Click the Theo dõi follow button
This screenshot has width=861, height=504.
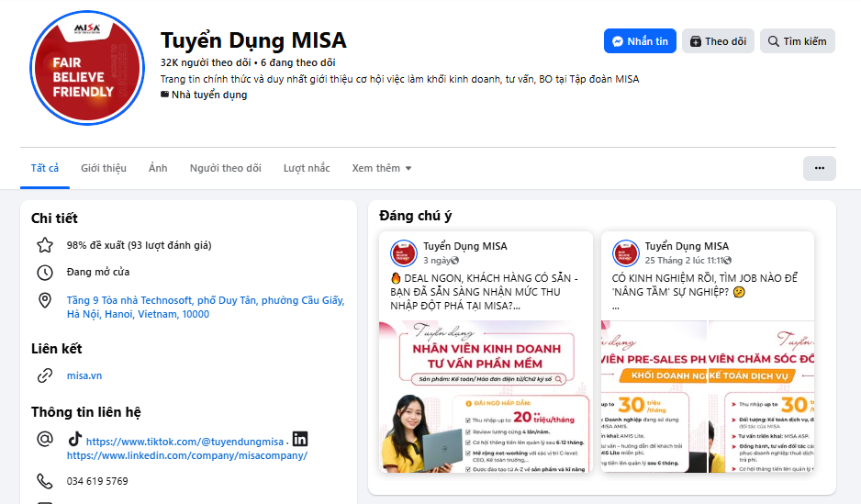(718, 41)
